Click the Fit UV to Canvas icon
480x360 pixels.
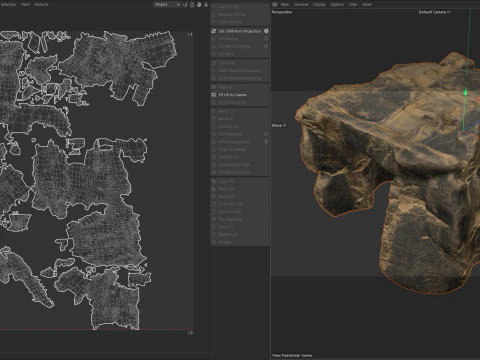(x=214, y=95)
